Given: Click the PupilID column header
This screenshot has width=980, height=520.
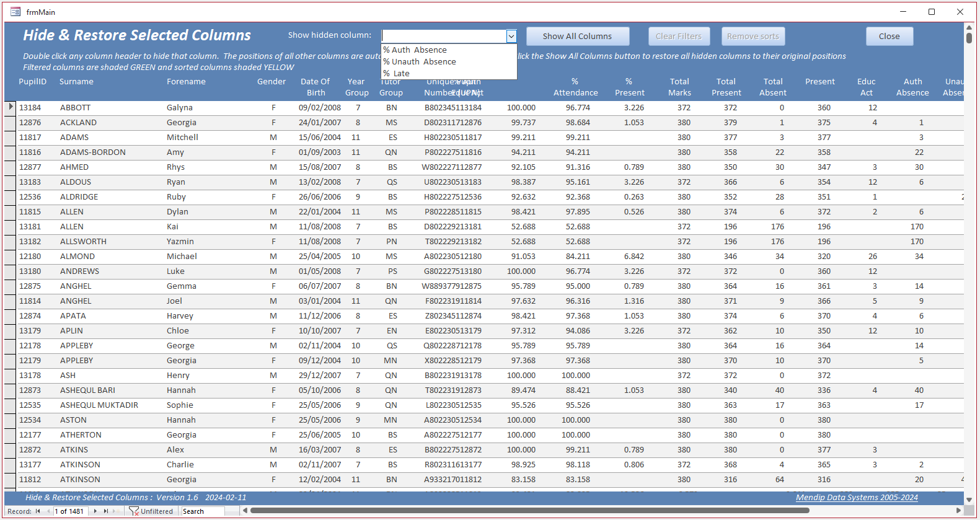Looking at the screenshot, I should coord(33,82).
